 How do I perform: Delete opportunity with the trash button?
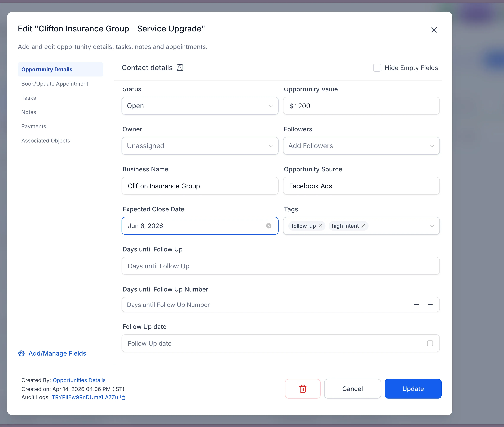point(302,389)
